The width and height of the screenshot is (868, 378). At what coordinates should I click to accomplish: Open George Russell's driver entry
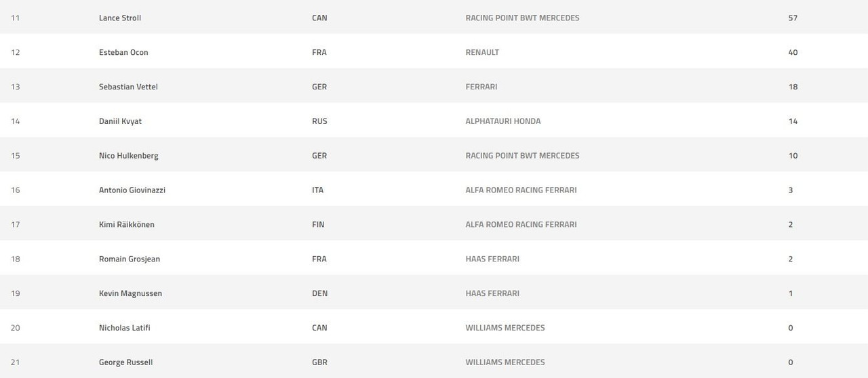125,362
